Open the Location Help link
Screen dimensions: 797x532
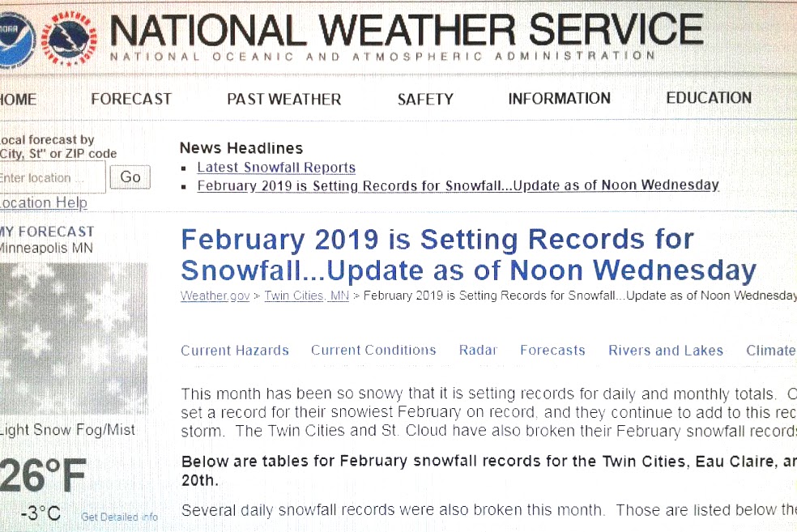(44, 203)
